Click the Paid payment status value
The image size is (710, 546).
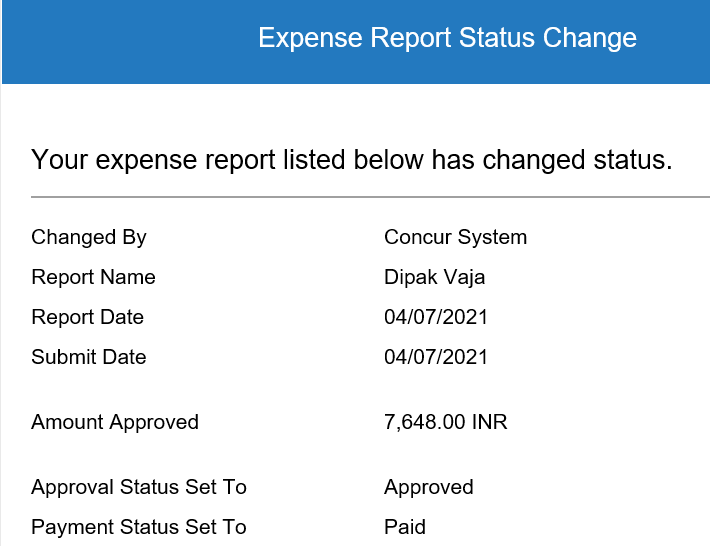pos(405,527)
